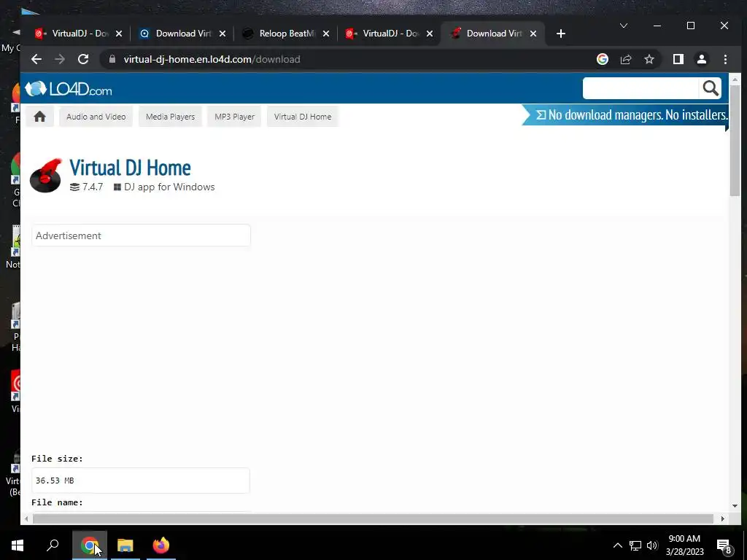Open File Explorer from the taskbar
This screenshot has width=747, height=560.
coord(125,545)
